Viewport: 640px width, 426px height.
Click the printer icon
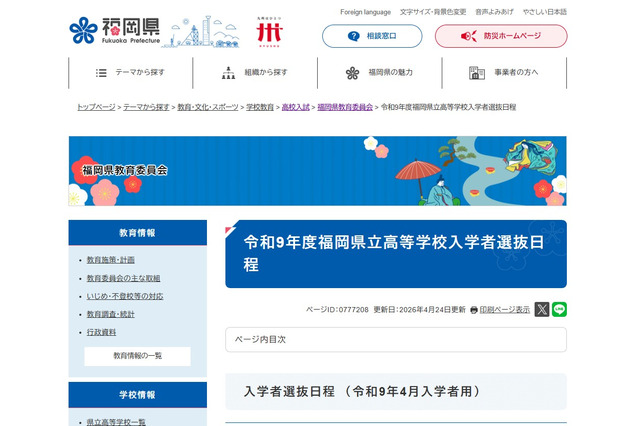pos(474,310)
